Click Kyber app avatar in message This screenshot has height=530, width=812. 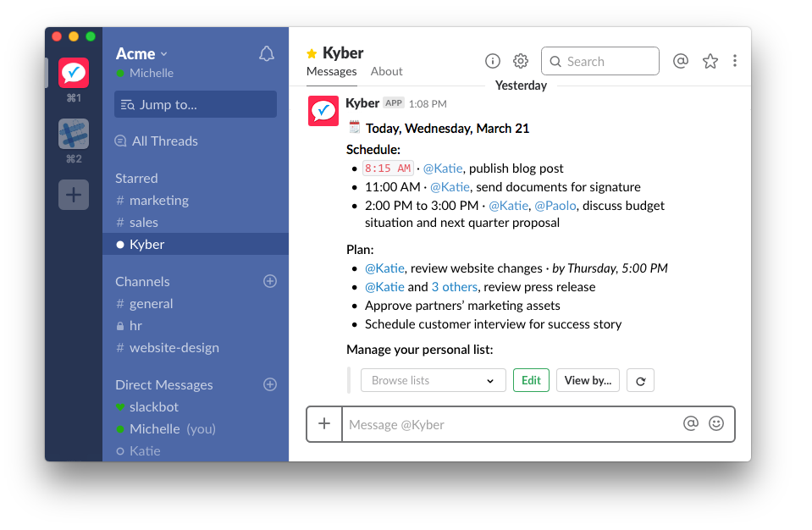pos(323,111)
